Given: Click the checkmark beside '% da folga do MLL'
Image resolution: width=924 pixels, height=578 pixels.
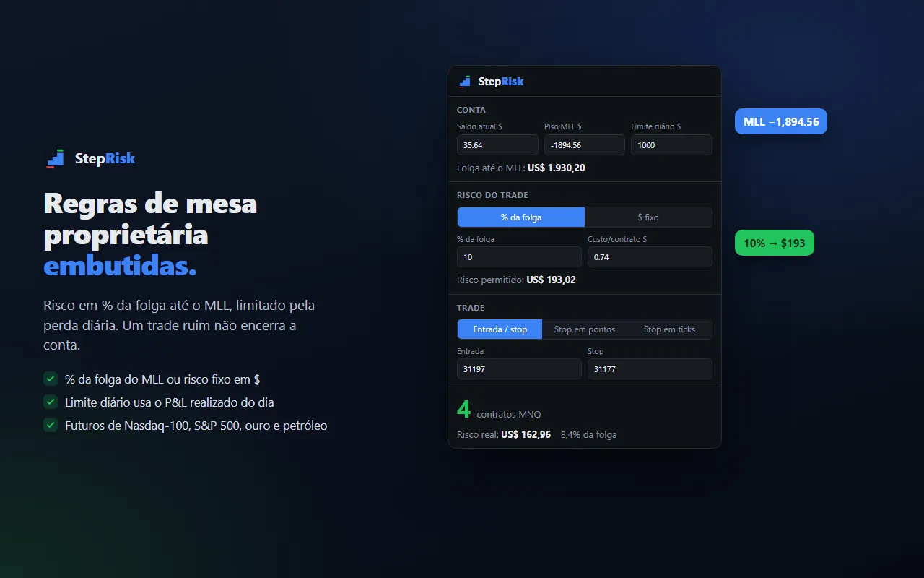Looking at the screenshot, I should 51,379.
